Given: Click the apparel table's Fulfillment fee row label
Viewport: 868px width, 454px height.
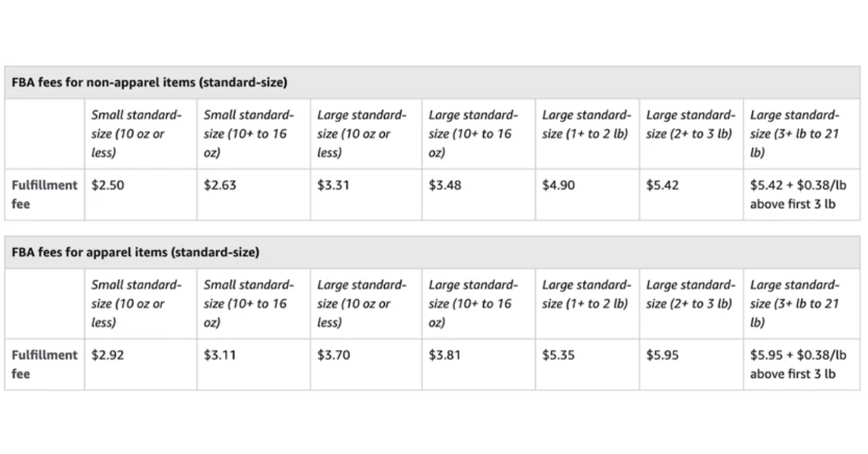Looking at the screenshot, I should pyautogui.click(x=44, y=364).
